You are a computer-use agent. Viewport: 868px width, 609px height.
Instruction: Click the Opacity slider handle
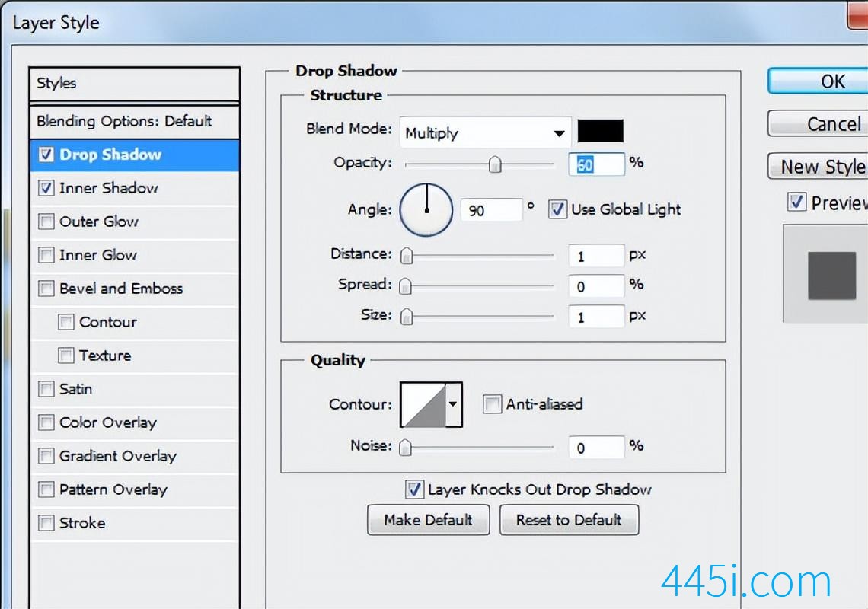coord(495,164)
